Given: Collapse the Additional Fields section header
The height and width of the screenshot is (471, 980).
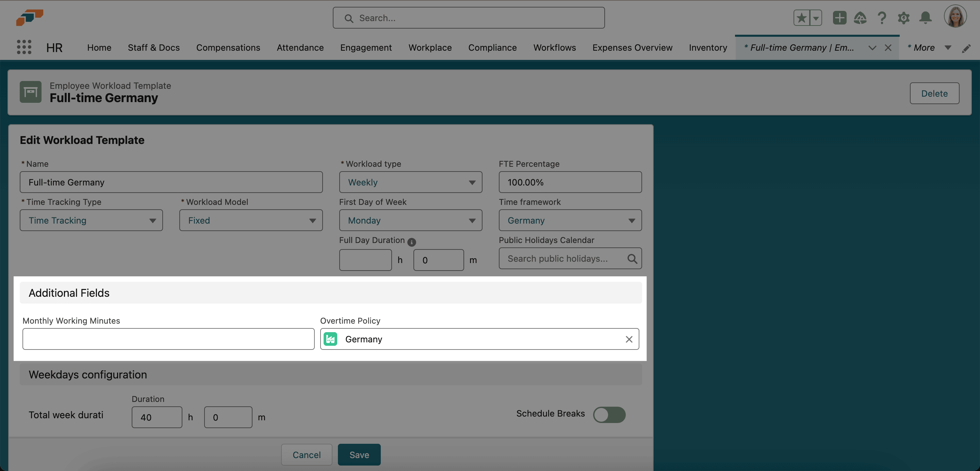Looking at the screenshot, I should tap(331, 293).
